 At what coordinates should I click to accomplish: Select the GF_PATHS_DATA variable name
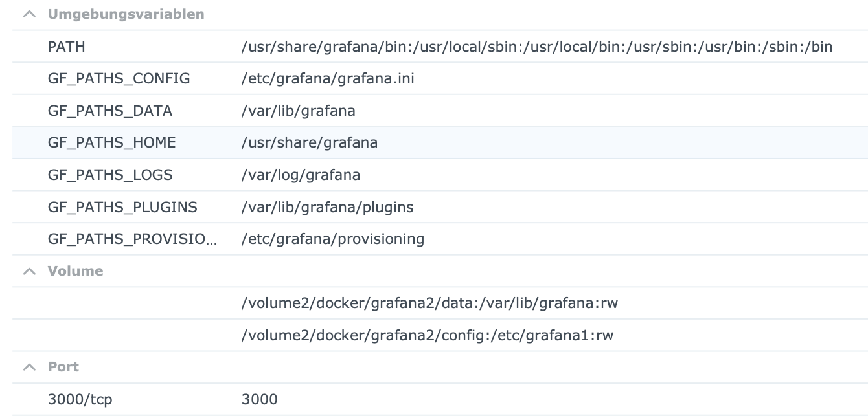110,111
